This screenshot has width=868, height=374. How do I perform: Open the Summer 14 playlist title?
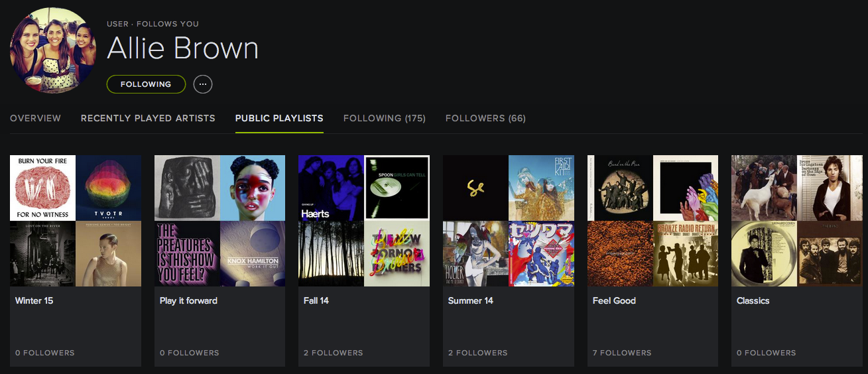click(471, 300)
